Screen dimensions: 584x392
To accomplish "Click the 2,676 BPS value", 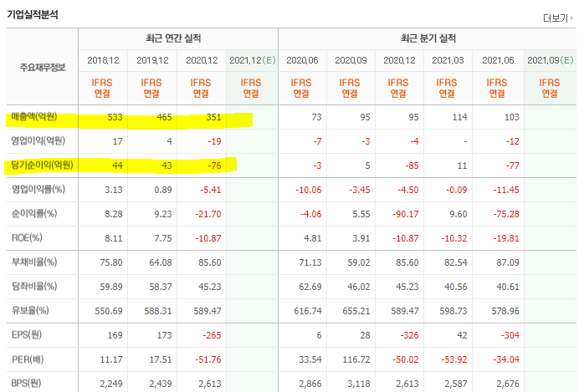I will [508, 384].
